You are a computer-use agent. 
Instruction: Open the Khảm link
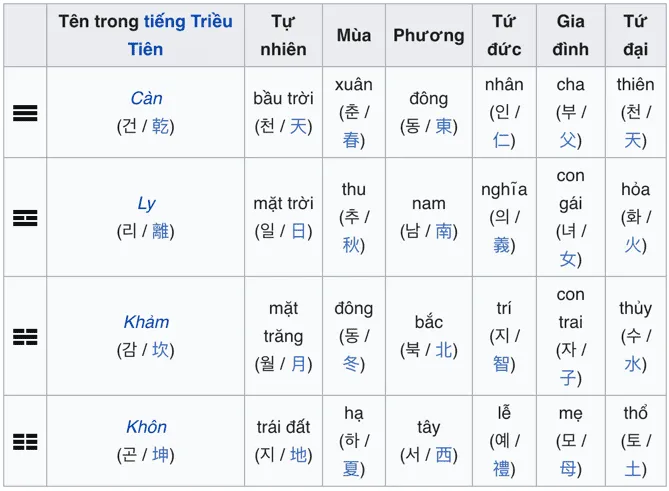tap(146, 322)
